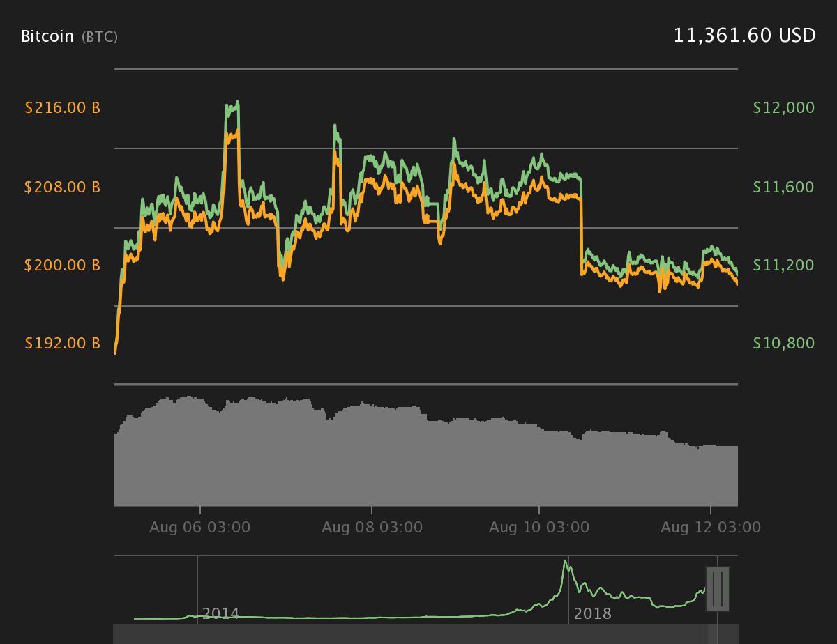Click the 11,361.60 USD price value
The height and width of the screenshot is (644, 837).
744,36
